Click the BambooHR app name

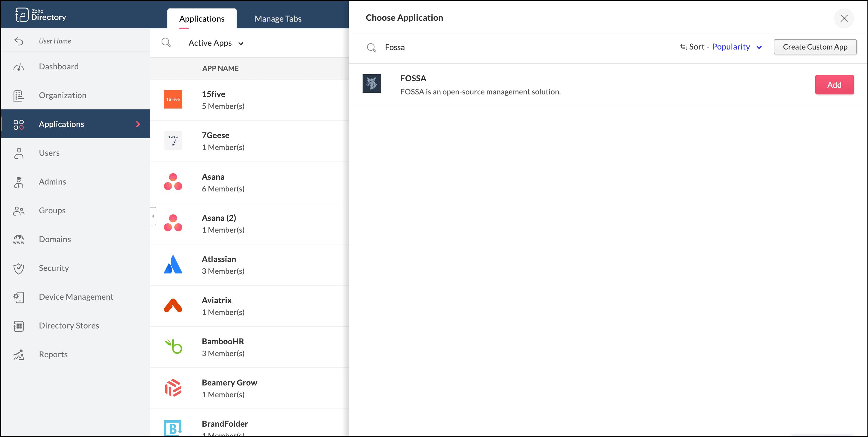223,341
